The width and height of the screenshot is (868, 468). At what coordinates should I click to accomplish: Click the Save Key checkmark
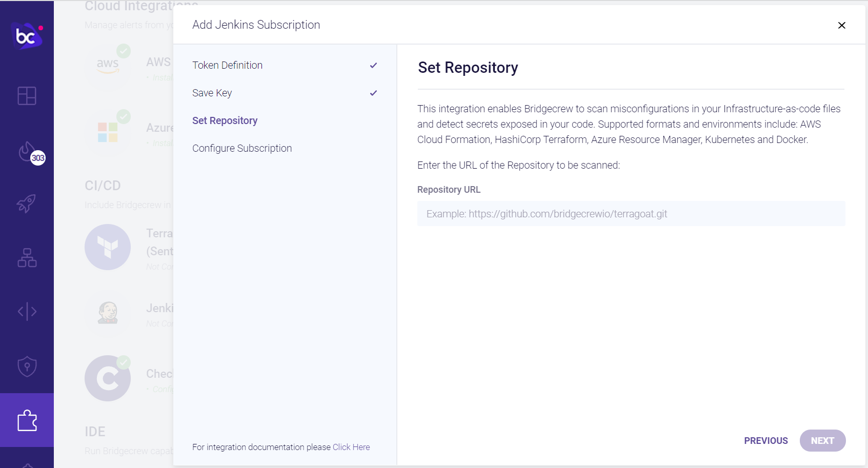point(373,93)
